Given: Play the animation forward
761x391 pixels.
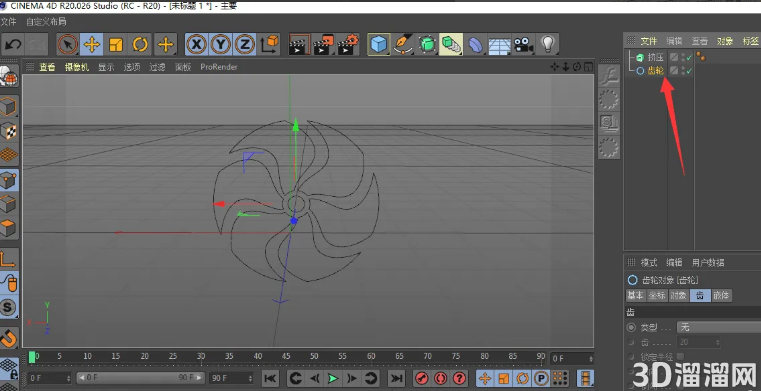Looking at the screenshot, I should (x=333, y=378).
